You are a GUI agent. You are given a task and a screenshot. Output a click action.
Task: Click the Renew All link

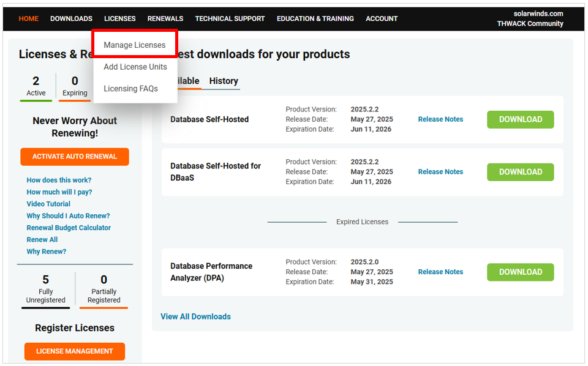tap(42, 240)
